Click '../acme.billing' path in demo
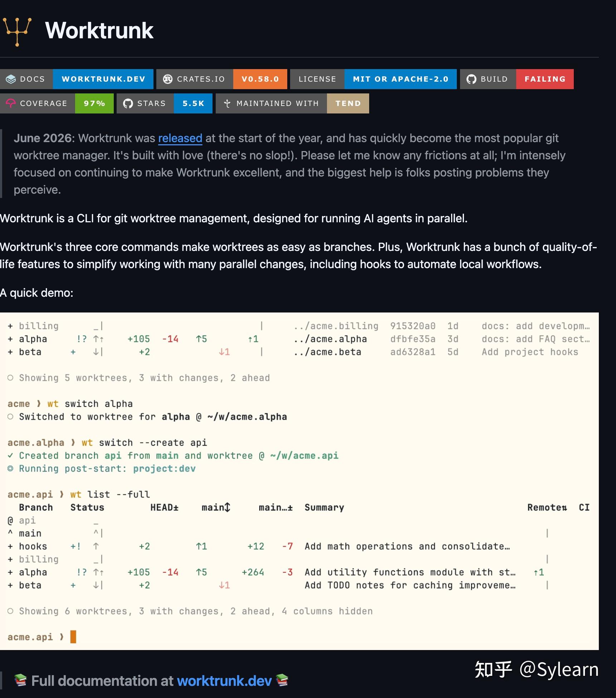The image size is (616, 698). (x=336, y=326)
